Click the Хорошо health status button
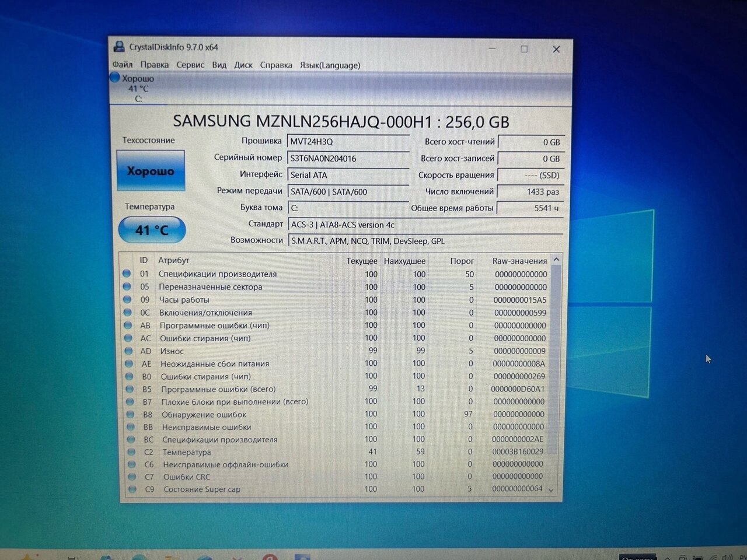 [x=151, y=171]
